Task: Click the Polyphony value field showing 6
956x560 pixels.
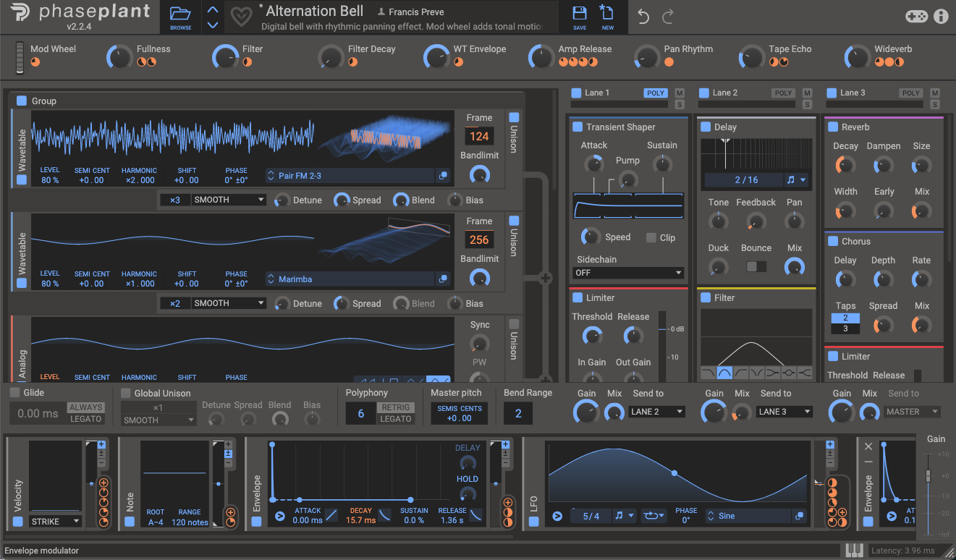Action: coord(361,413)
